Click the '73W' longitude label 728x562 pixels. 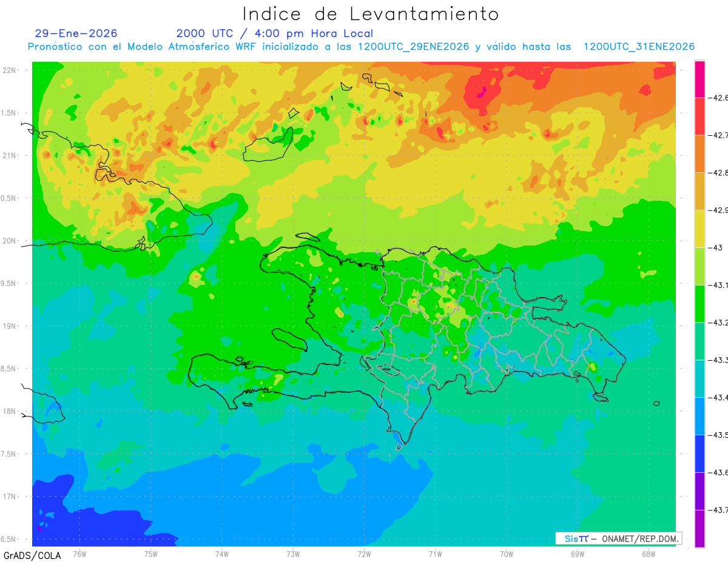(x=293, y=554)
